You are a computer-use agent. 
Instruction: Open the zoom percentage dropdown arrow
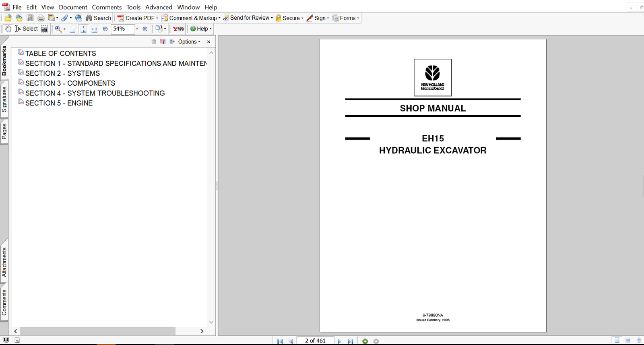click(137, 29)
